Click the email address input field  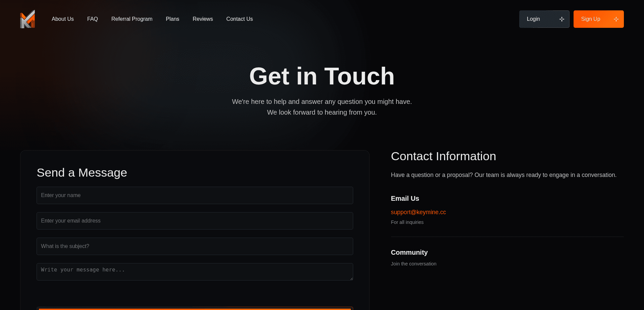(x=195, y=221)
